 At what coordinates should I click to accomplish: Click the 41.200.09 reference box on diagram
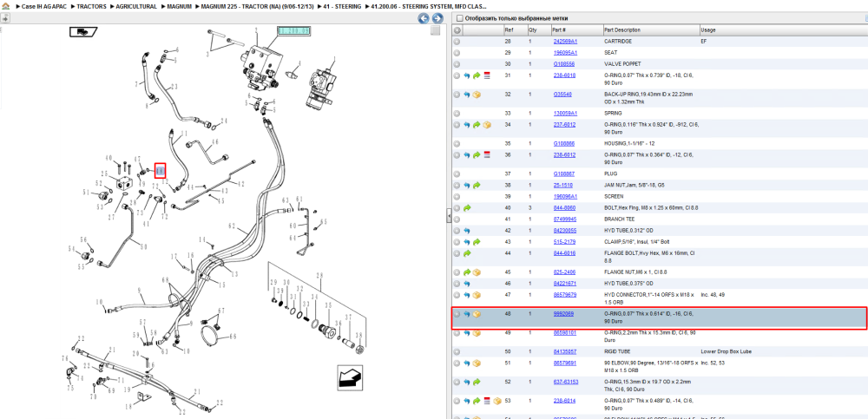coord(293,31)
